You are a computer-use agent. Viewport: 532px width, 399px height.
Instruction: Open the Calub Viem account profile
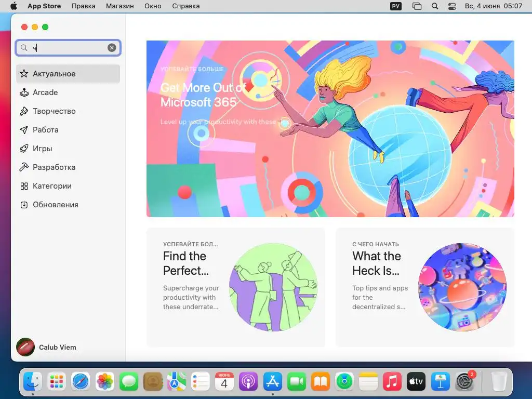coord(46,347)
